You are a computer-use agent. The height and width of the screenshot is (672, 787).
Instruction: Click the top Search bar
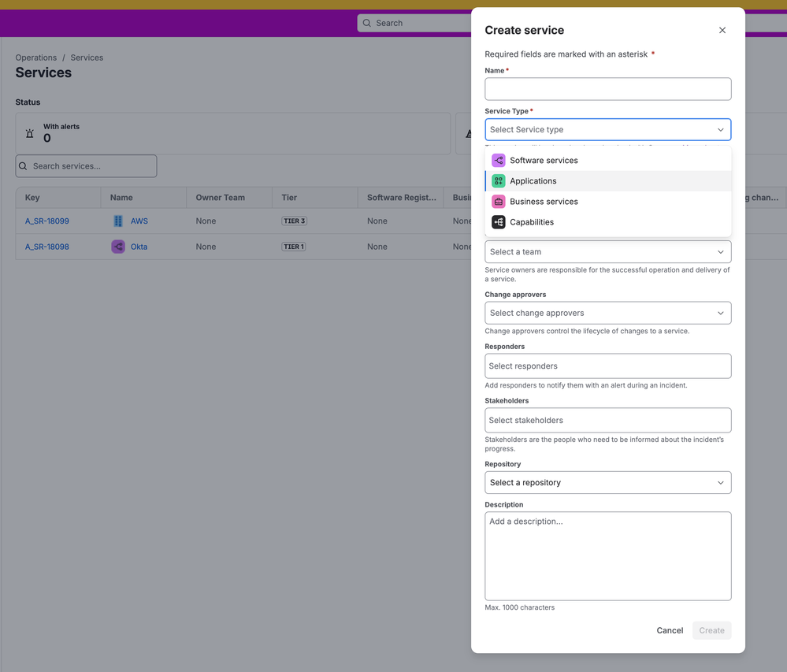point(414,23)
